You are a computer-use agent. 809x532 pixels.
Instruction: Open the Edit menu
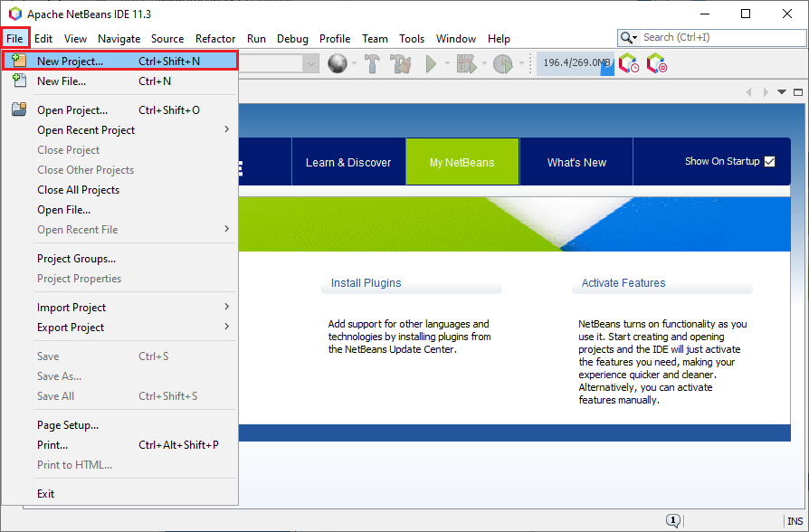43,39
